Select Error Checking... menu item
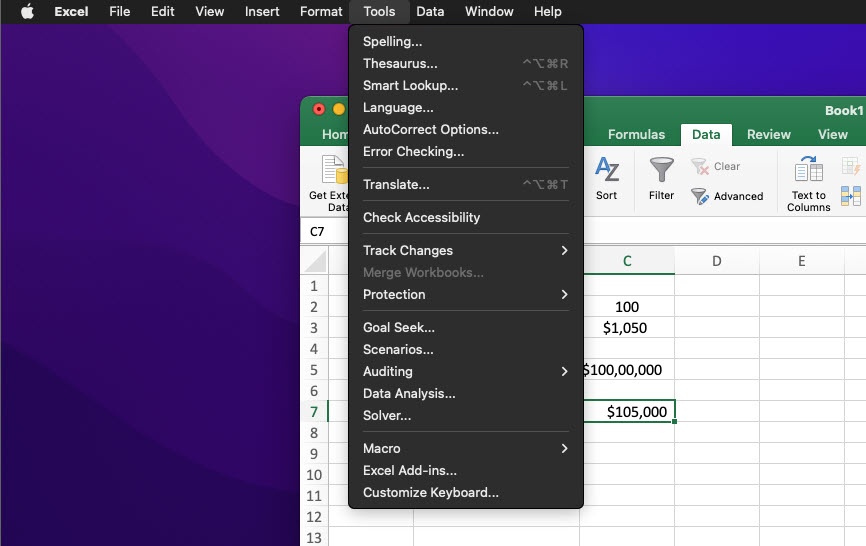 coord(466,152)
